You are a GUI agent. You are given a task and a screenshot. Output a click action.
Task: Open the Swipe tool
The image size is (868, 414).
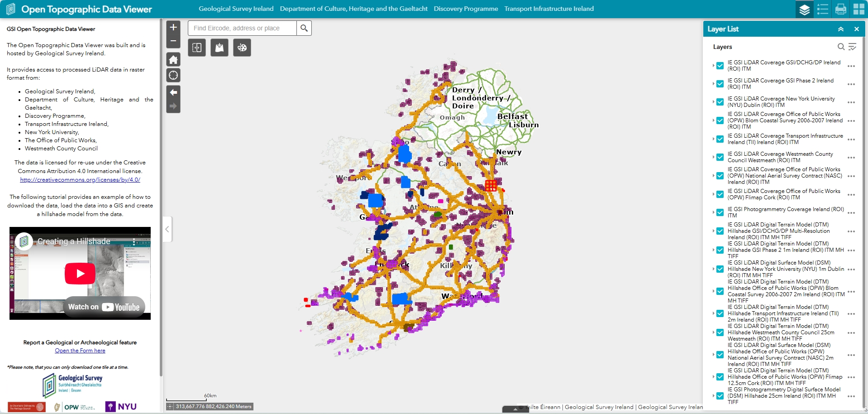click(197, 48)
